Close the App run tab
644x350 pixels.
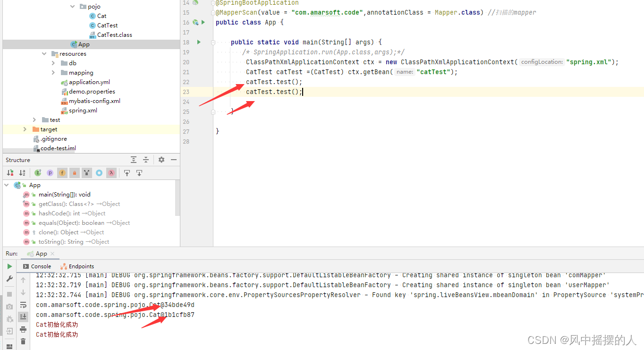pyautogui.click(x=52, y=254)
